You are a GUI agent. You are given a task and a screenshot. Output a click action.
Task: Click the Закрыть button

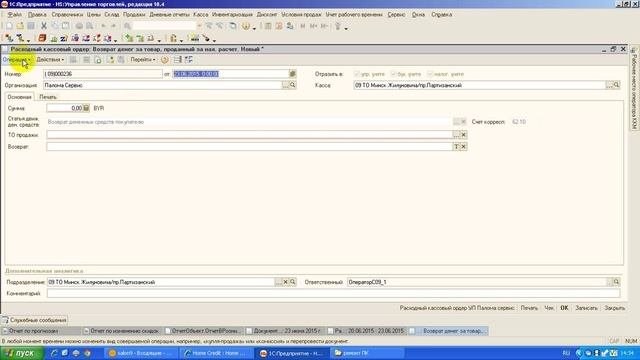(615, 308)
